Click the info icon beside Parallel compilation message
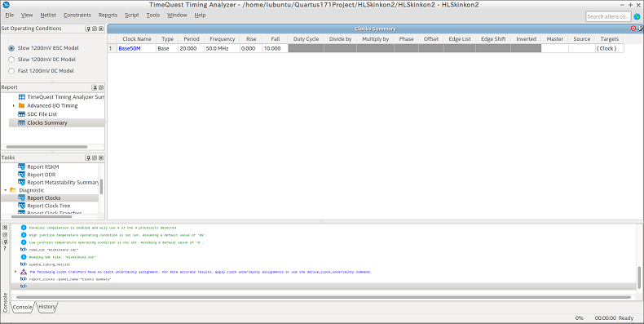 point(24,228)
